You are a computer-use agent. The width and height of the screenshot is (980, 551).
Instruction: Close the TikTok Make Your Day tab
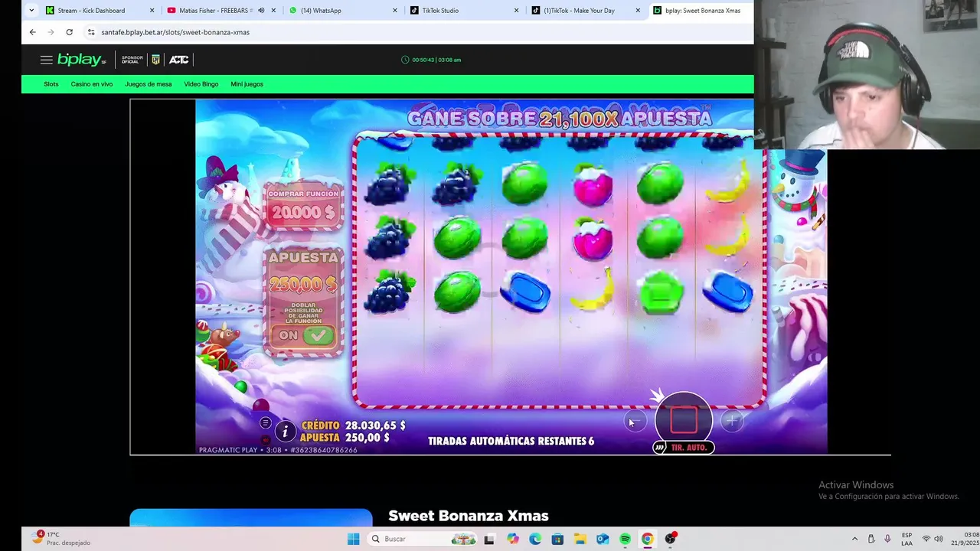click(638, 11)
